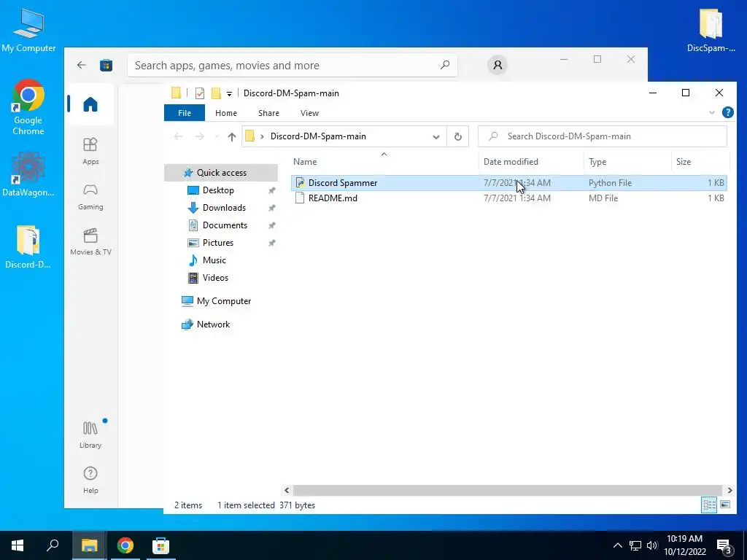Refresh the Discord-DM-Spam-main folder
This screenshot has width=747, height=560.
(x=458, y=136)
